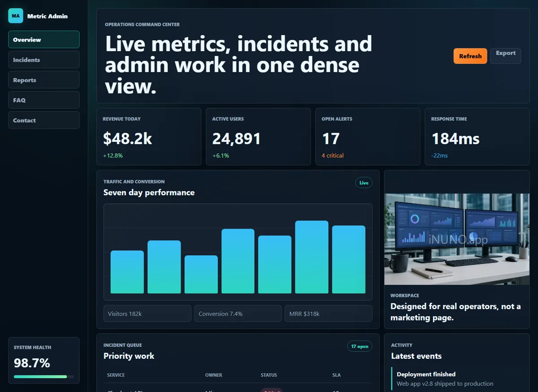Click the MA logo badge
This screenshot has width=538, height=392.
click(x=16, y=16)
